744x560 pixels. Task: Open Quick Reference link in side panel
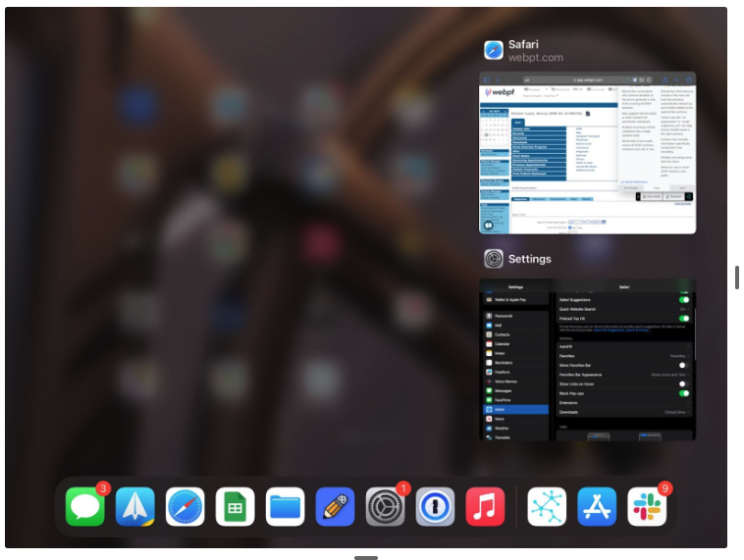[634, 182]
